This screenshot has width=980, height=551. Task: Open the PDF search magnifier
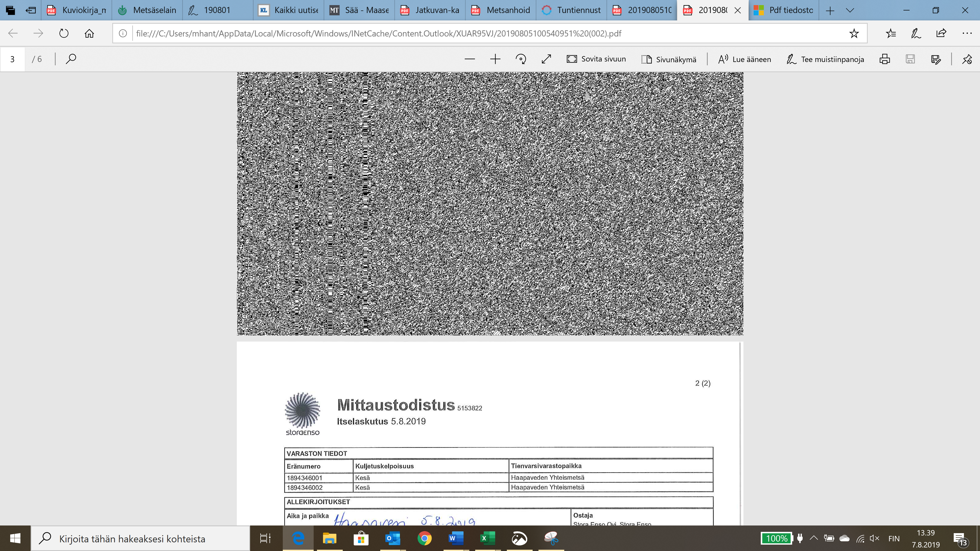pyautogui.click(x=71, y=59)
